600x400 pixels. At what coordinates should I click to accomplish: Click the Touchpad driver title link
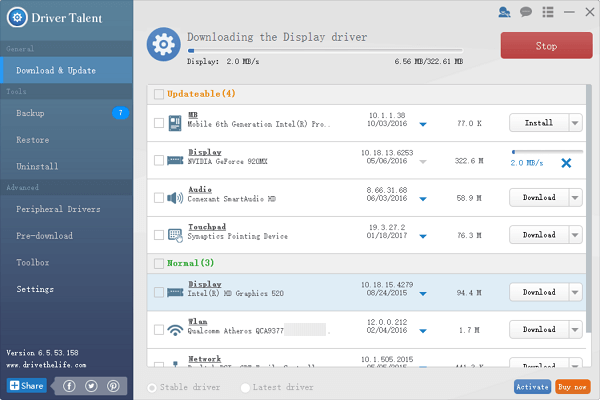coord(207,227)
